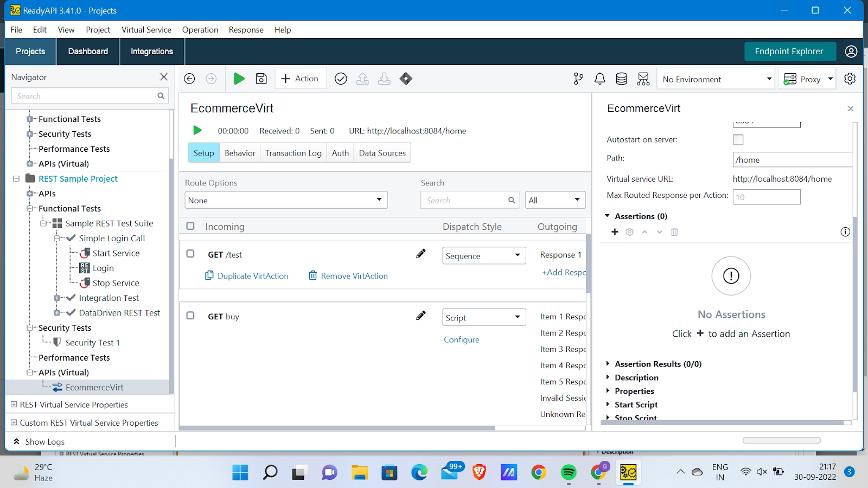
Task: Click the forward navigation arrow icon
Action: pyautogui.click(x=211, y=79)
